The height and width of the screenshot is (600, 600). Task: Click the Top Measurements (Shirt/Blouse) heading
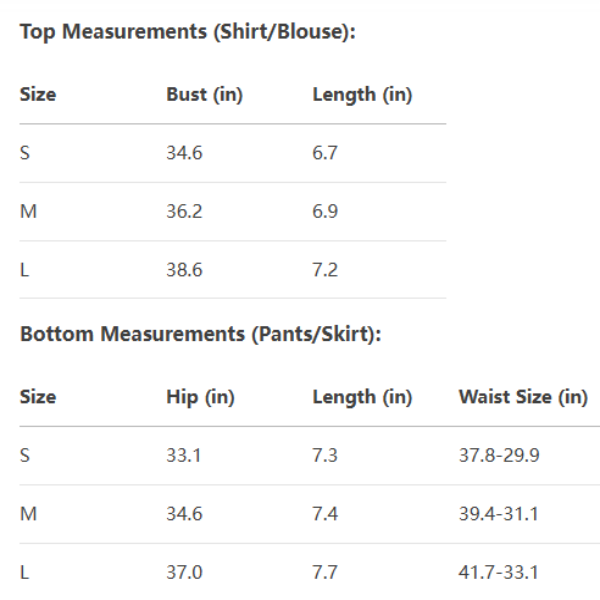click(x=188, y=32)
